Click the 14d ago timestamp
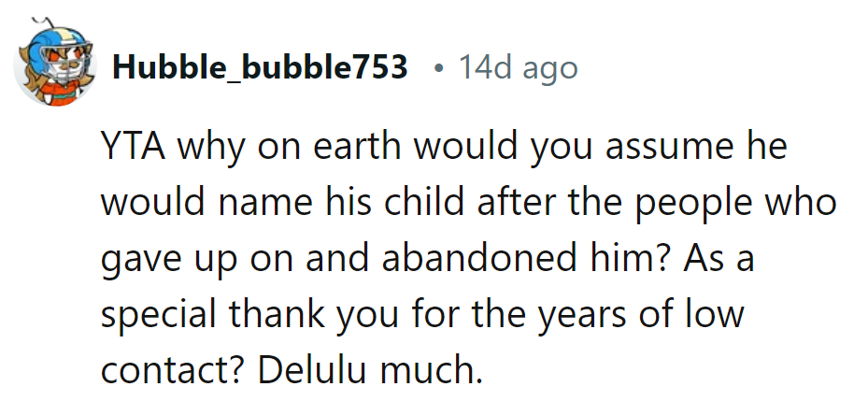This screenshot has height=401, width=868. 518,67
